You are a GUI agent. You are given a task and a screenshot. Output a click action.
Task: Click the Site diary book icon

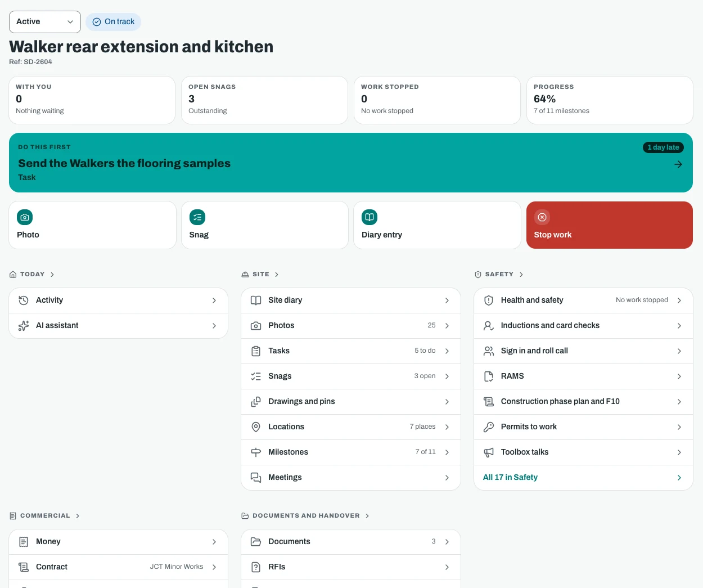pos(256,300)
